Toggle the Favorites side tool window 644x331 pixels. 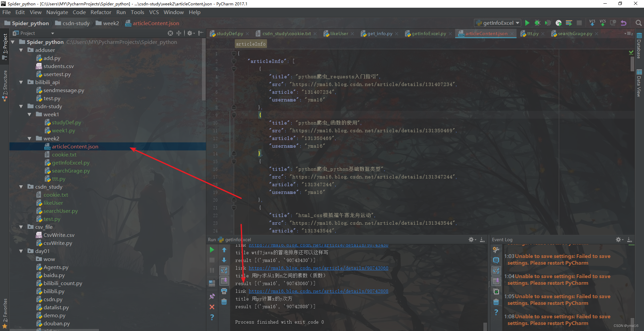[x=5, y=313]
